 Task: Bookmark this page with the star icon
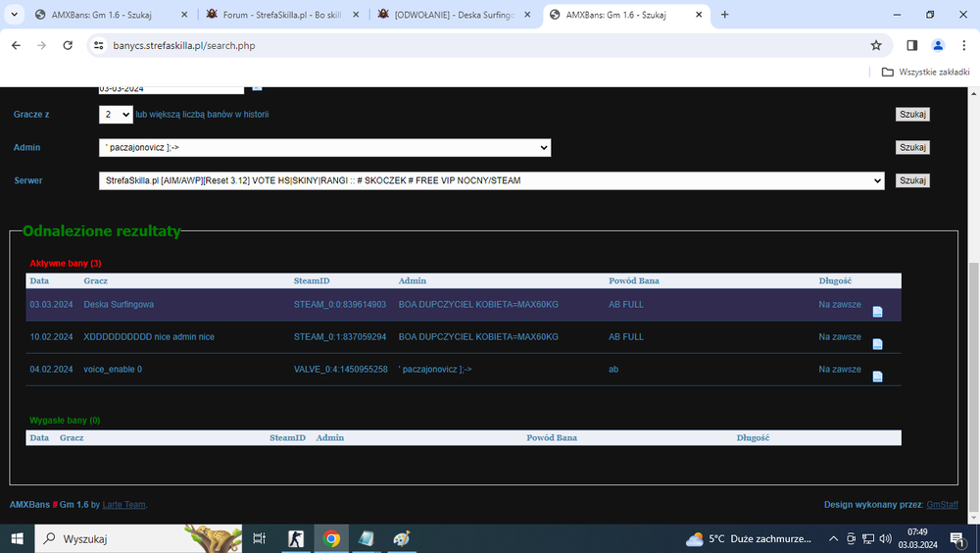875,45
